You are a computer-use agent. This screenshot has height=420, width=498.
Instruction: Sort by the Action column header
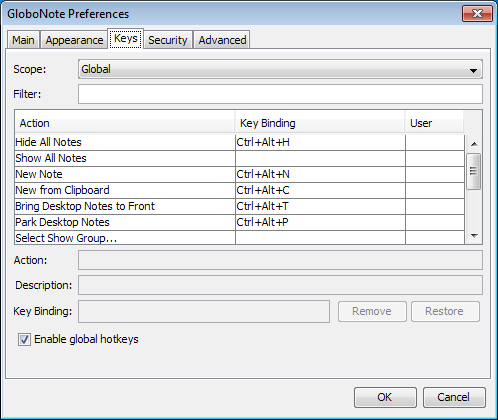tap(125, 123)
